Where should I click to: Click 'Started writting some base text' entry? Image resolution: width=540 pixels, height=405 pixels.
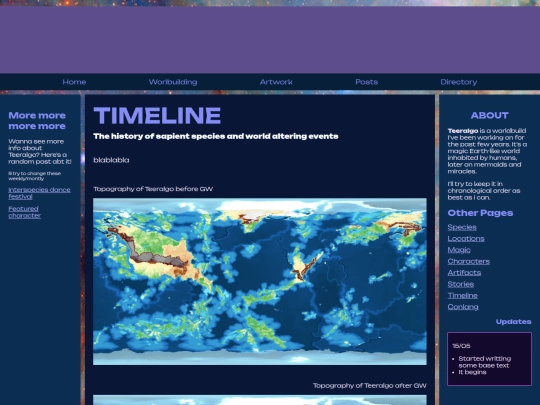tap(485, 362)
